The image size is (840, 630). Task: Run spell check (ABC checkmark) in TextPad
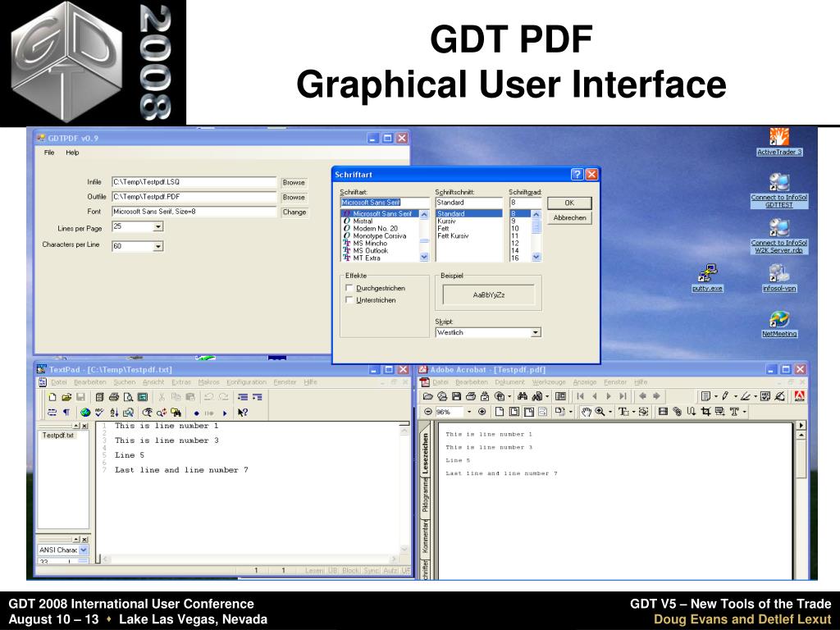coord(99,413)
